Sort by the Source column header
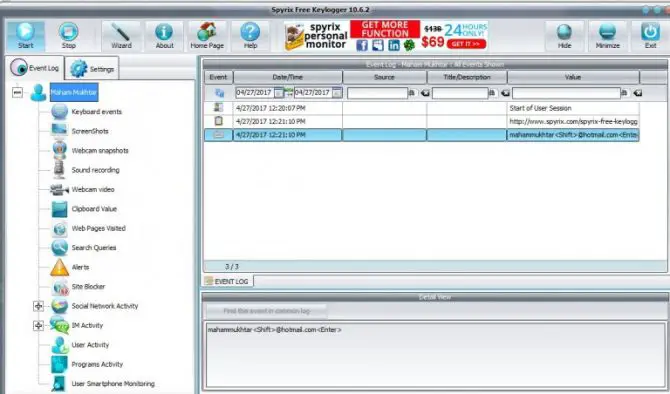 point(384,77)
